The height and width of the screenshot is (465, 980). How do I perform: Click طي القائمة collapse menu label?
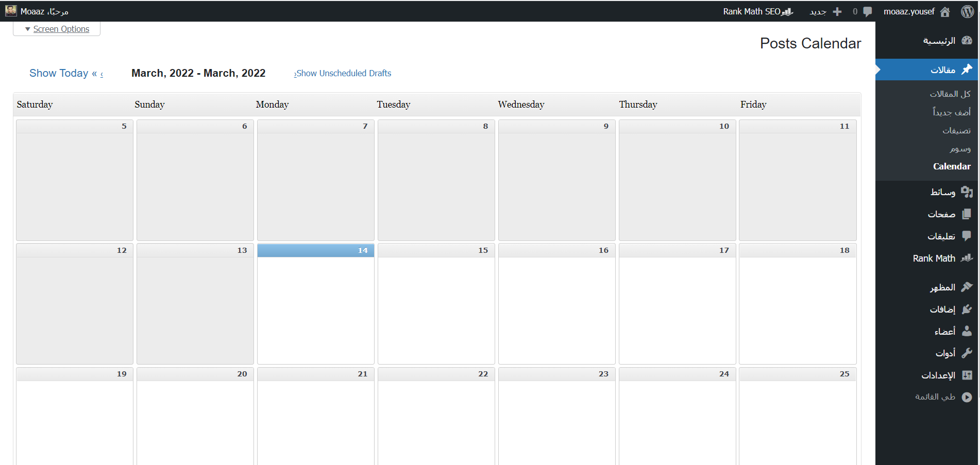(935, 397)
